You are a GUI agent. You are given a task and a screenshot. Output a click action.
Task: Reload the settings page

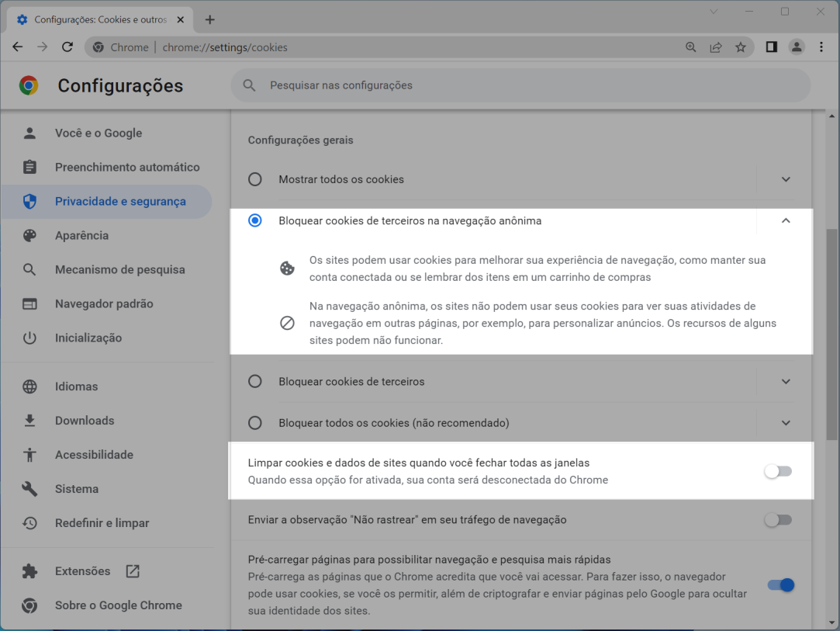(67, 47)
